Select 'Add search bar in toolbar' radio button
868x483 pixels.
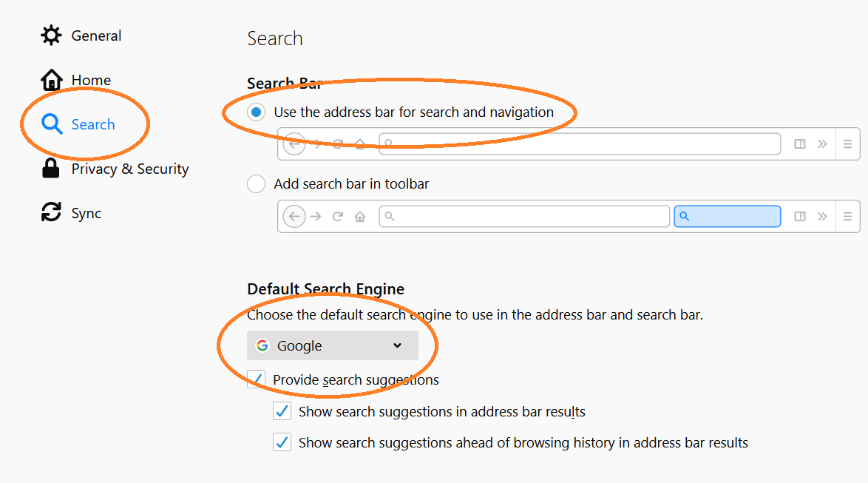coord(256,183)
